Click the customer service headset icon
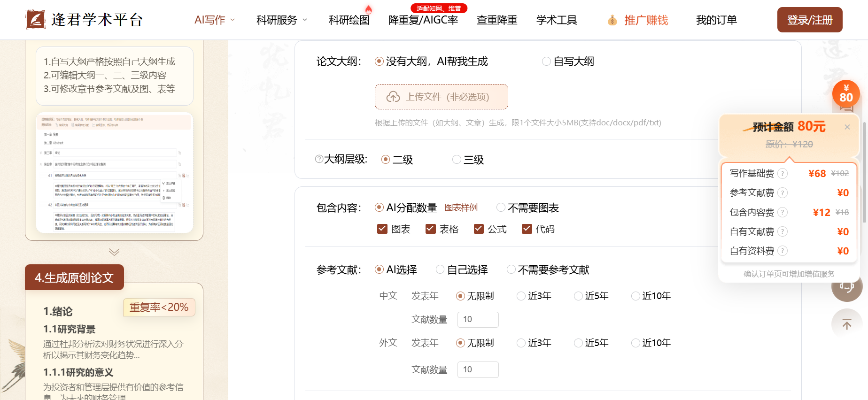 click(x=846, y=287)
